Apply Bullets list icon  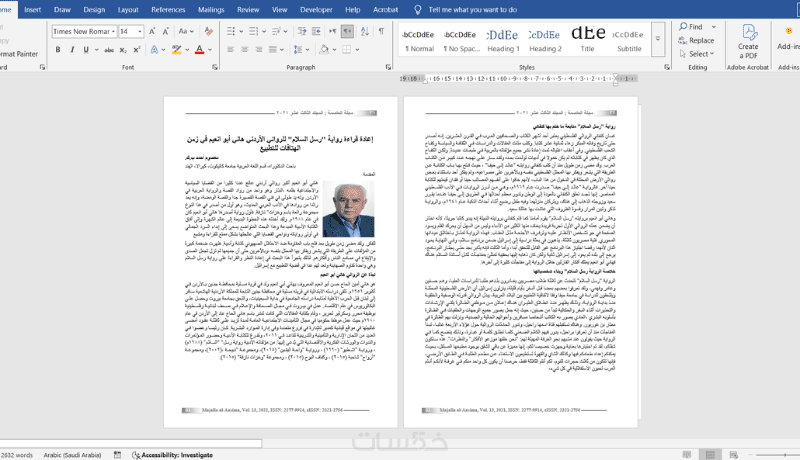pos(231,32)
